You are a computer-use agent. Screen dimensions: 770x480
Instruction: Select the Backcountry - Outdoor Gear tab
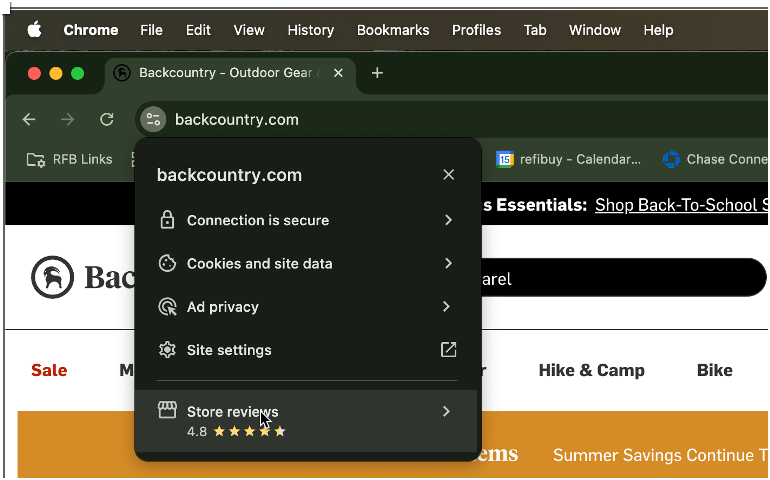[230, 73]
